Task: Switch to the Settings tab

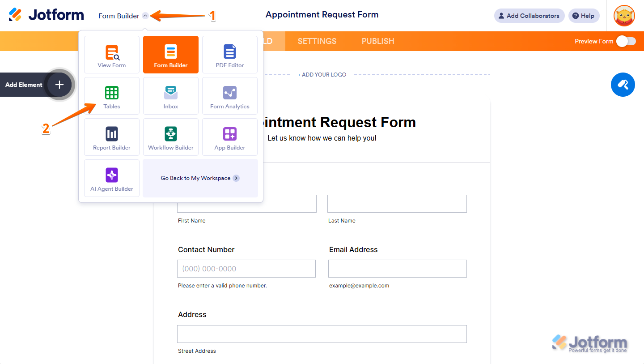Action: 317,41
